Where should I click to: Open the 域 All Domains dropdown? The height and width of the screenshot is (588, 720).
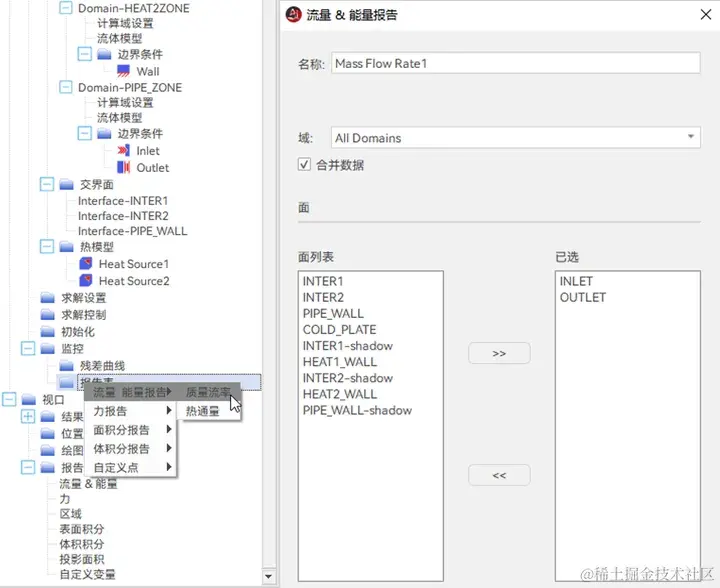[515, 137]
